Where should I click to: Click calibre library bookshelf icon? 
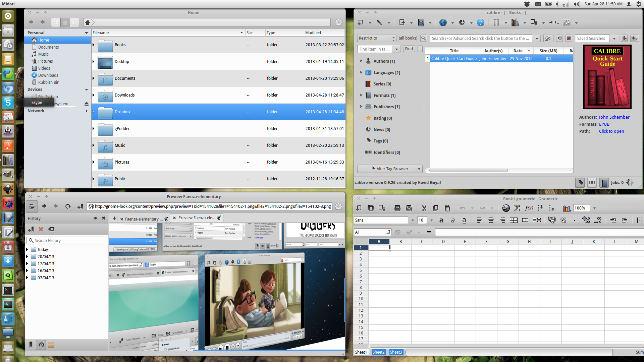[x=515, y=22]
